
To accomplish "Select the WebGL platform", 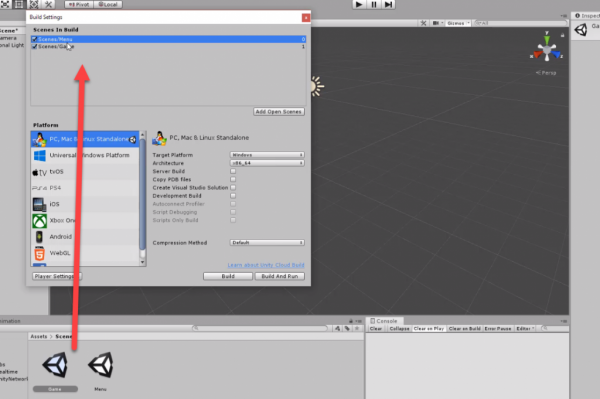I will (x=85, y=253).
